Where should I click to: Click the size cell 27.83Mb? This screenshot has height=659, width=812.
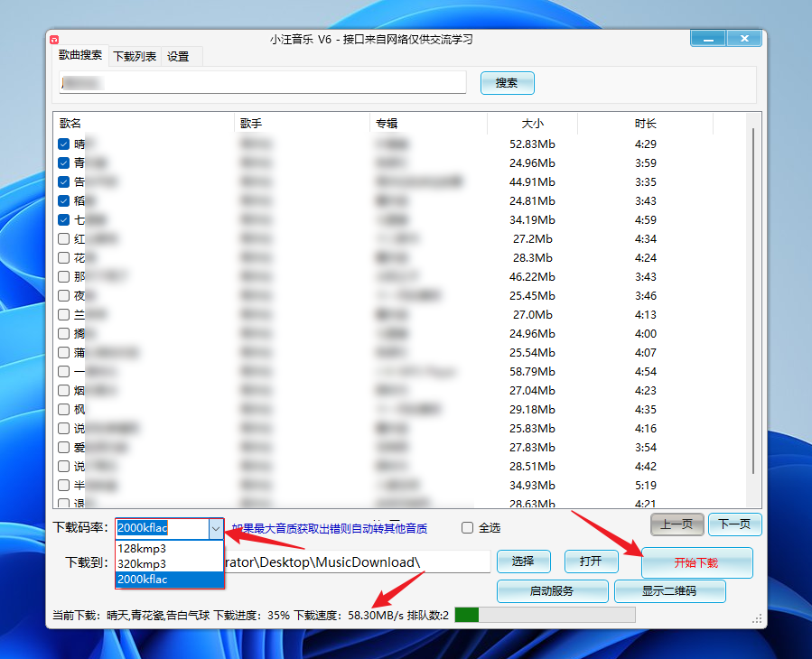click(x=532, y=447)
